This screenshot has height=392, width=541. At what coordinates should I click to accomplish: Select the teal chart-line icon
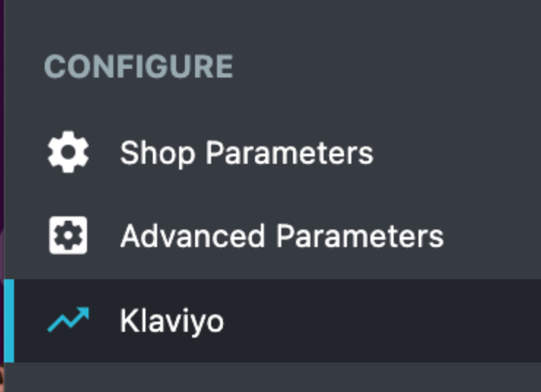click(x=68, y=320)
